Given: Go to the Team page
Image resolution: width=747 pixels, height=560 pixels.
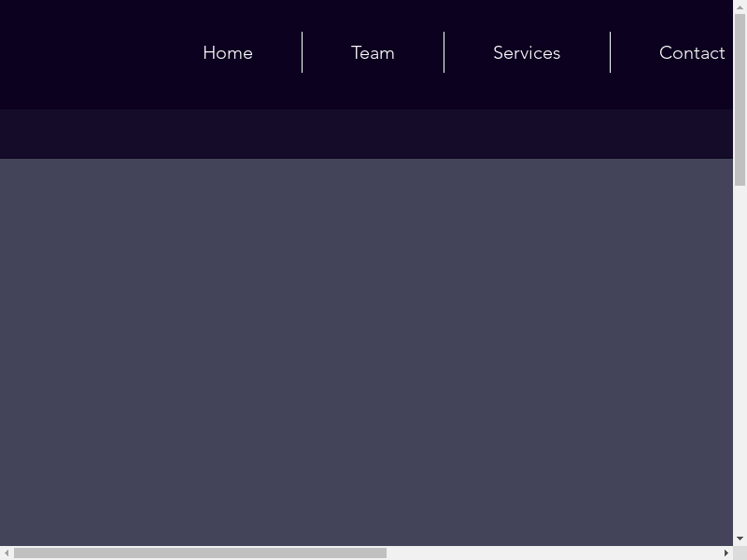Looking at the screenshot, I should (x=373, y=53).
